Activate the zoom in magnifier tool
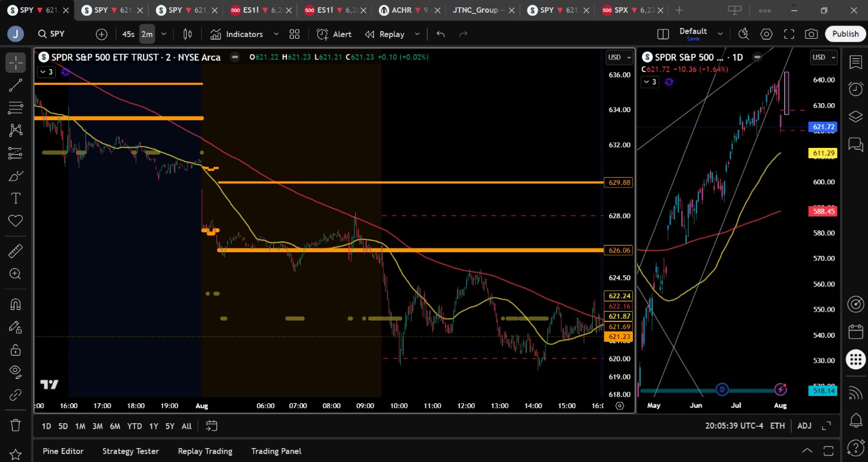868x462 pixels. pos(16,273)
